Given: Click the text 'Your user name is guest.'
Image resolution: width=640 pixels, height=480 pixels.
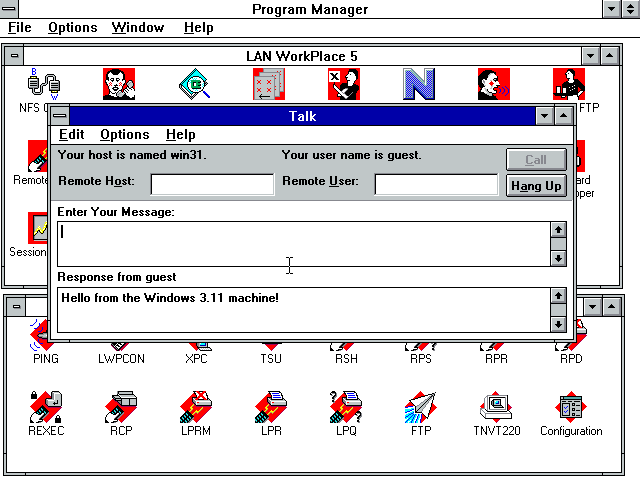Looking at the screenshot, I should (351, 155).
